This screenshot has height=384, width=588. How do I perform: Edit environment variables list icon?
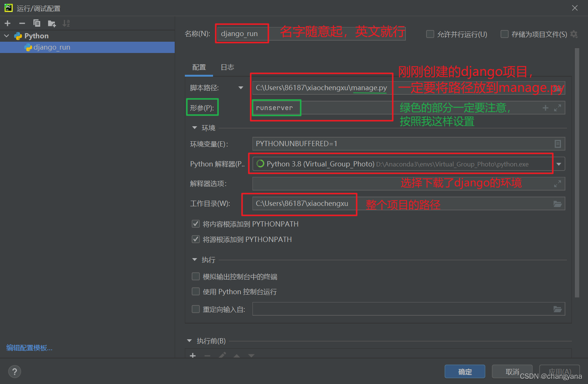(558, 144)
